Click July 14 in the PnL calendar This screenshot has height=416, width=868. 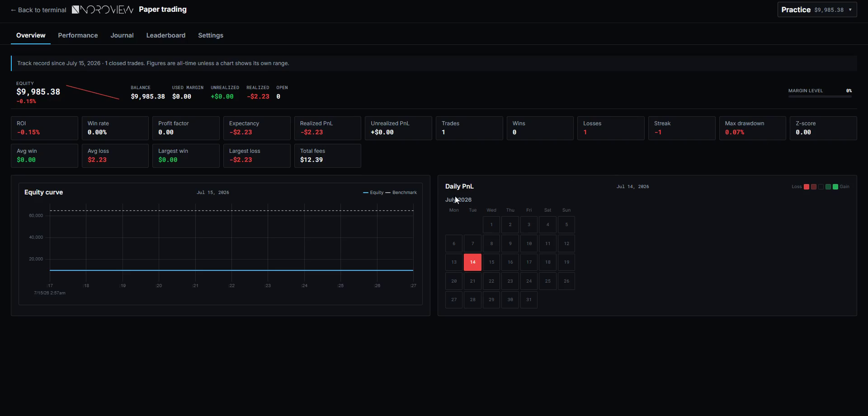(472, 262)
